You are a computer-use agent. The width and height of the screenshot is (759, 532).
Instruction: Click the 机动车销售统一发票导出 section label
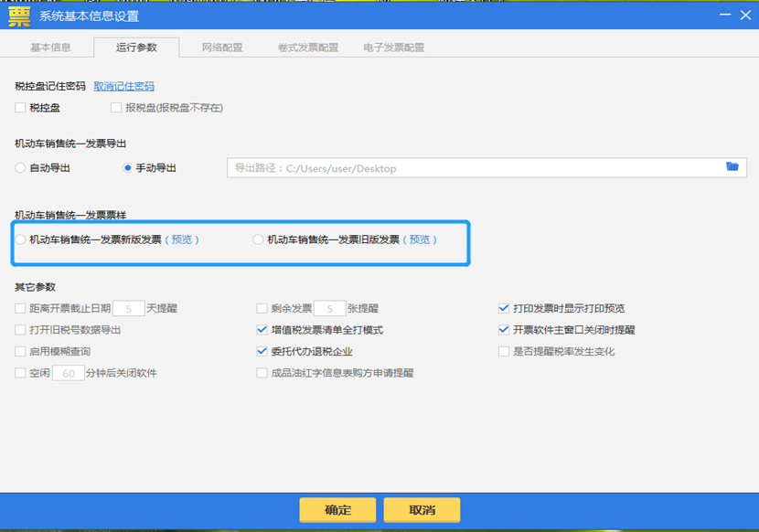pyautogui.click(x=70, y=144)
